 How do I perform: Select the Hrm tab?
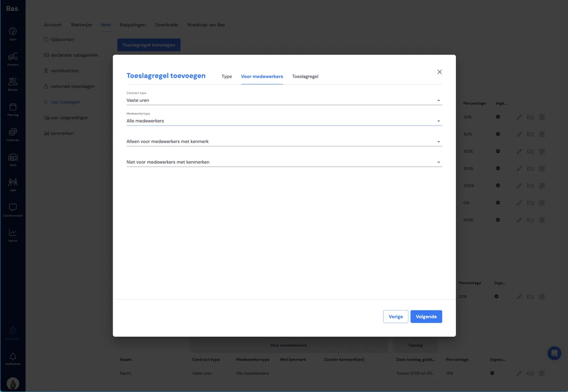coord(106,25)
